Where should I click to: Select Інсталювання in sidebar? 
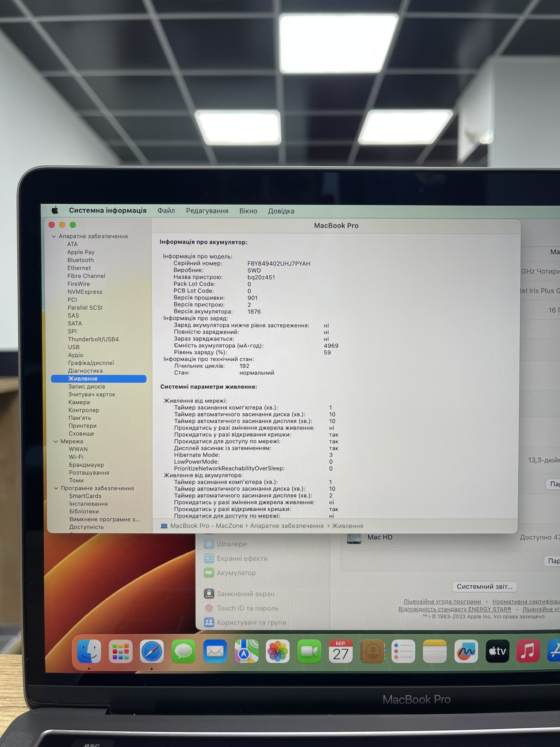point(88,504)
